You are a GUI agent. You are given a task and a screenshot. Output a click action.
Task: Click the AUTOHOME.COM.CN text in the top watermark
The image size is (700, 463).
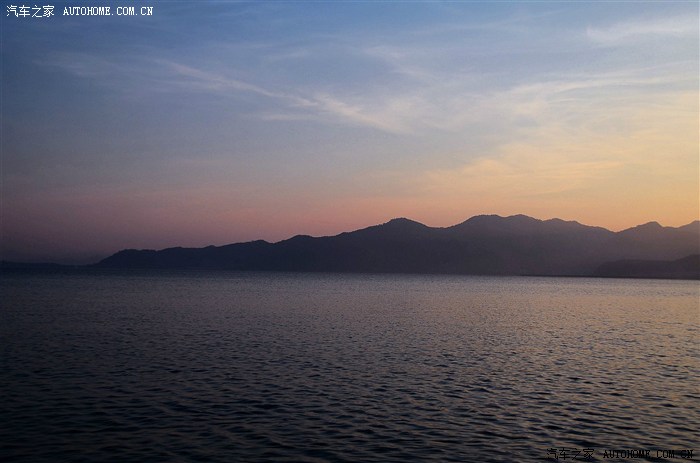pos(108,11)
